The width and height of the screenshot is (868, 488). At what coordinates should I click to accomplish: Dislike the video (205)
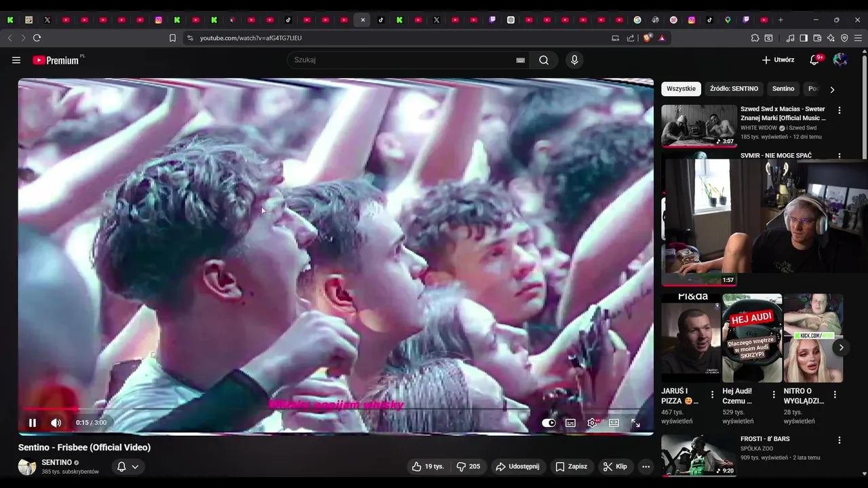[x=469, y=466]
